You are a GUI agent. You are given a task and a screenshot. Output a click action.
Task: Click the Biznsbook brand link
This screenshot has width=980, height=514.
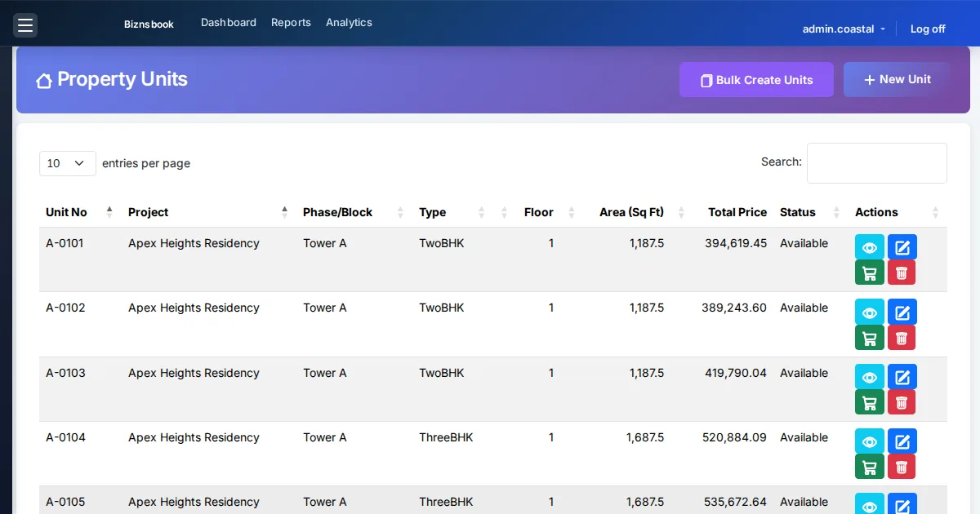point(149,24)
